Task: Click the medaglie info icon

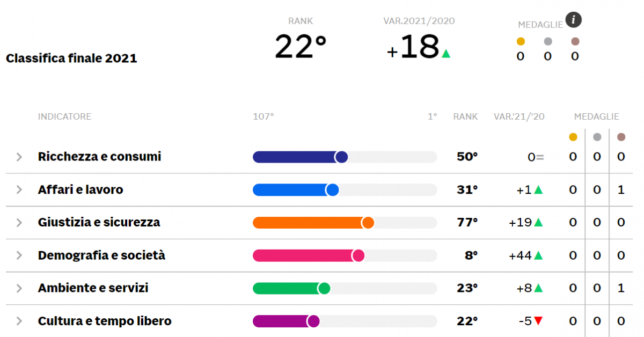Action: coord(574,20)
